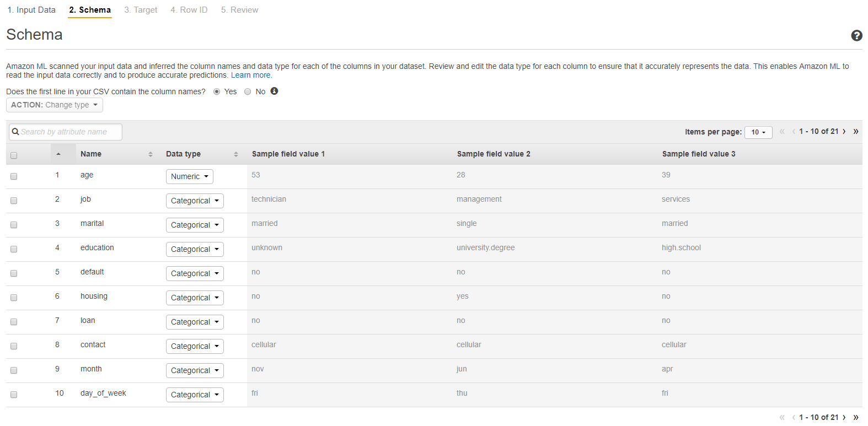Switch to the 3. Target step tab

click(141, 10)
